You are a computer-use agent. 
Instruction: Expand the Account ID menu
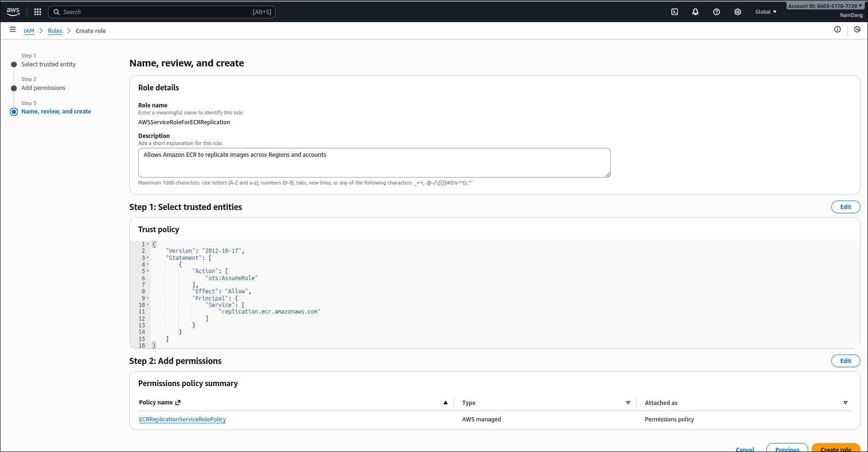click(825, 6)
